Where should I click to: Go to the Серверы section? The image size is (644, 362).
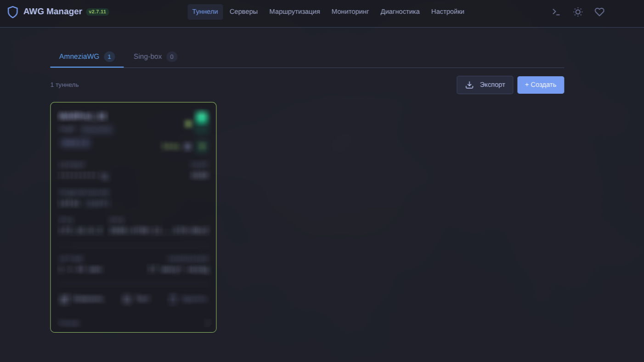pos(243,12)
